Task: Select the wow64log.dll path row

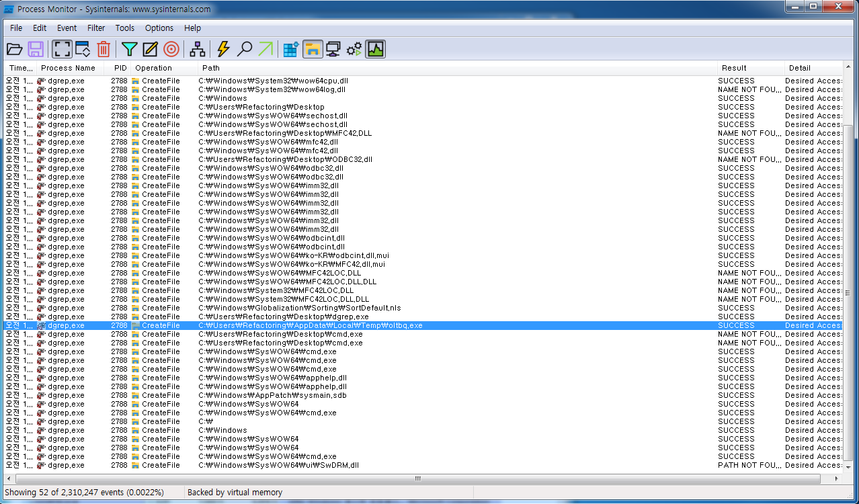Action: click(x=423, y=89)
